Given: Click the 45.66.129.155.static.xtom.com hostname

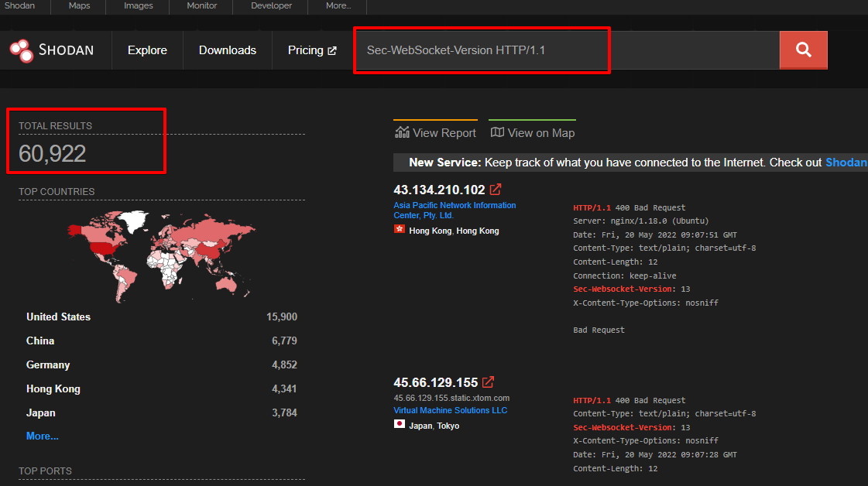Looking at the screenshot, I should [x=451, y=398].
